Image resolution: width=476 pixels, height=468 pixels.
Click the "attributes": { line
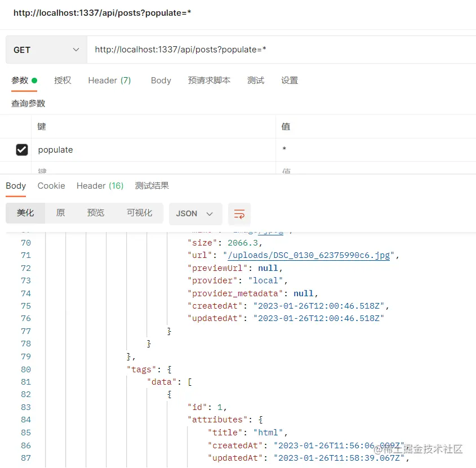[x=225, y=420]
